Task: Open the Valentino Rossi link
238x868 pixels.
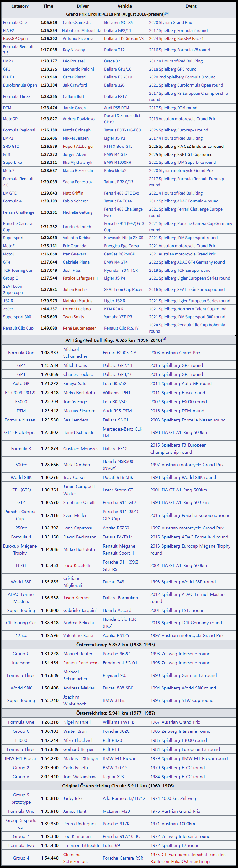Action: pyautogui.click(x=78, y=636)
